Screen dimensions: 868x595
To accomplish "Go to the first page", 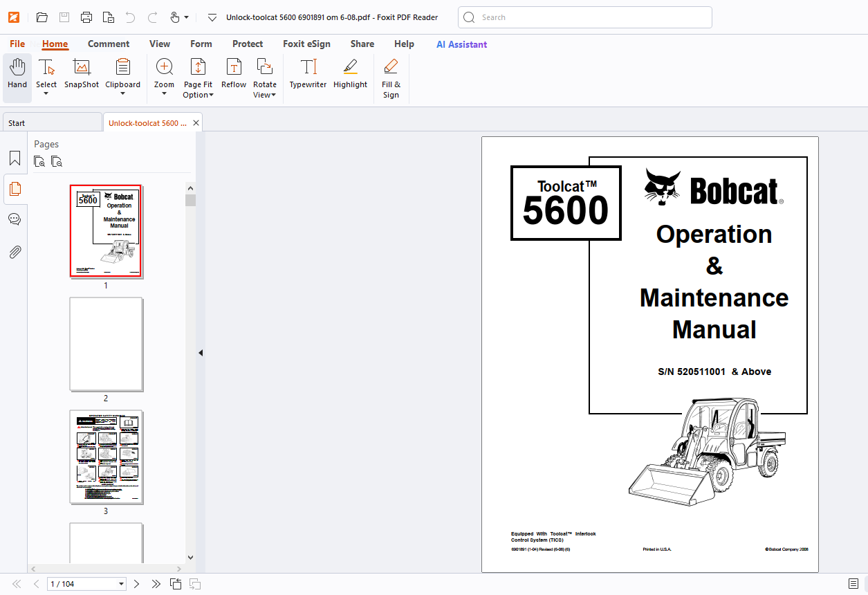I will click(x=17, y=584).
